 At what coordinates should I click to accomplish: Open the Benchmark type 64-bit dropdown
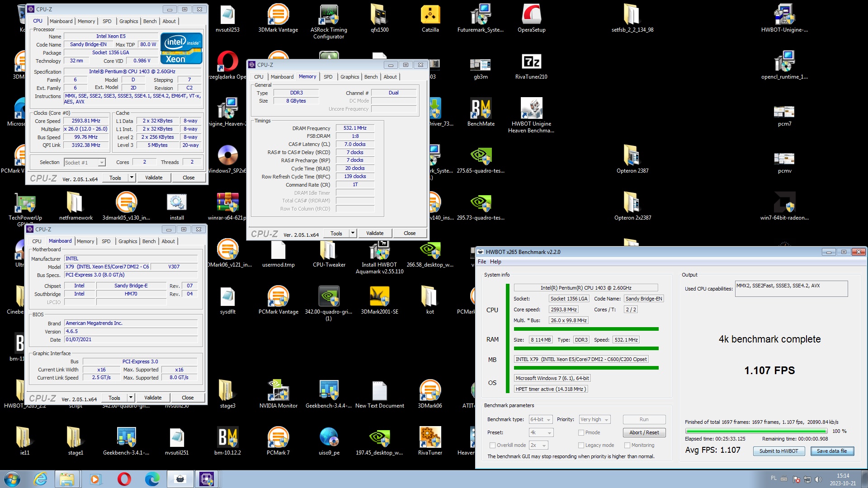click(x=541, y=420)
